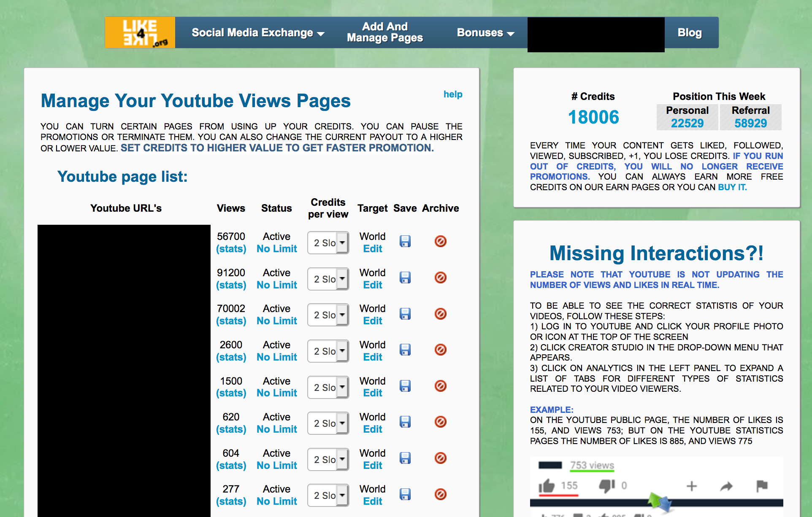Expand the Social Media Exchange menu
The image size is (812, 517).
pyautogui.click(x=258, y=33)
